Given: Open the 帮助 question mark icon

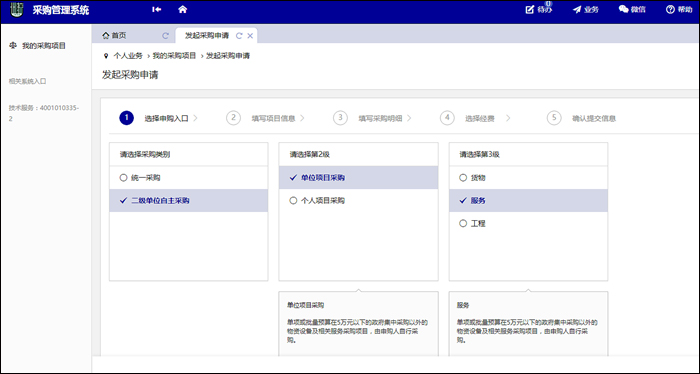Looking at the screenshot, I should 670,10.
